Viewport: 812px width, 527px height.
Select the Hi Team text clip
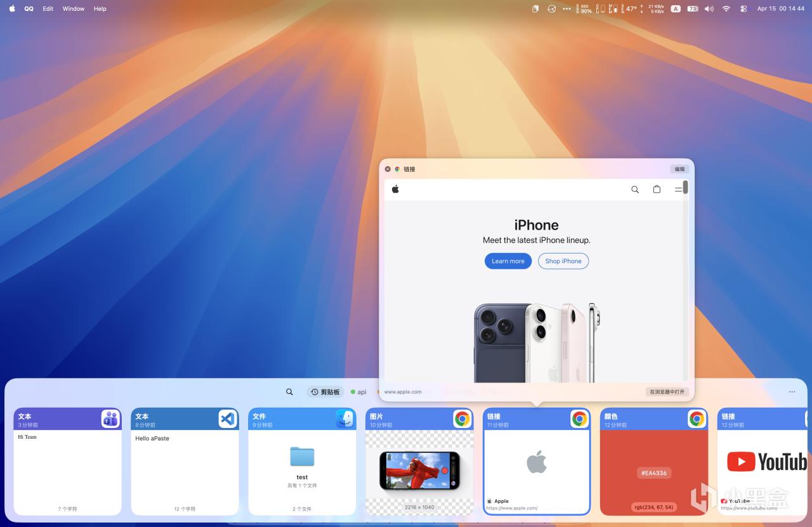(67, 462)
